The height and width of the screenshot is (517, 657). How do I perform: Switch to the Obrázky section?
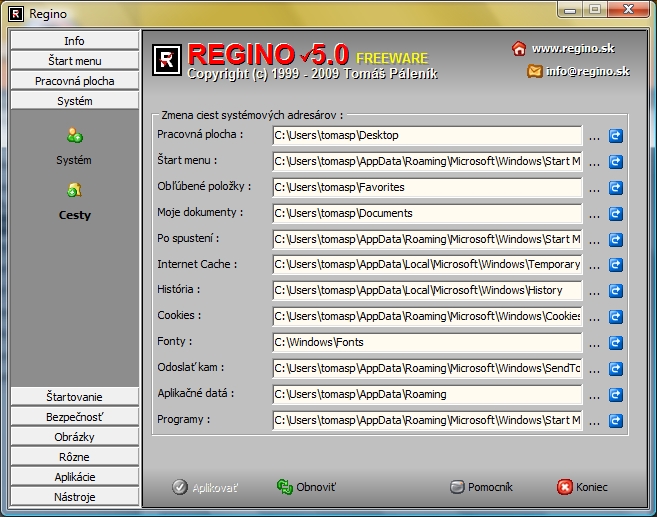(x=75, y=437)
